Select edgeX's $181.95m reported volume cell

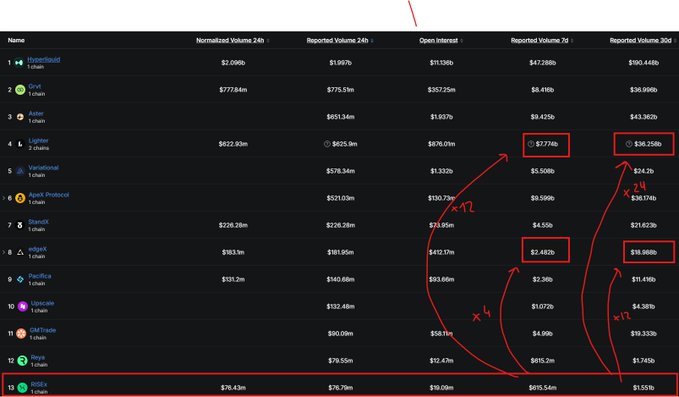pyautogui.click(x=340, y=252)
